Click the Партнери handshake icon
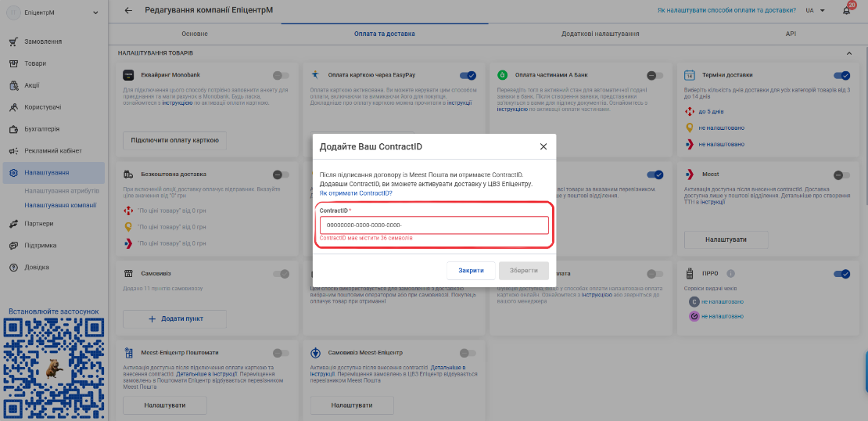 tap(14, 224)
